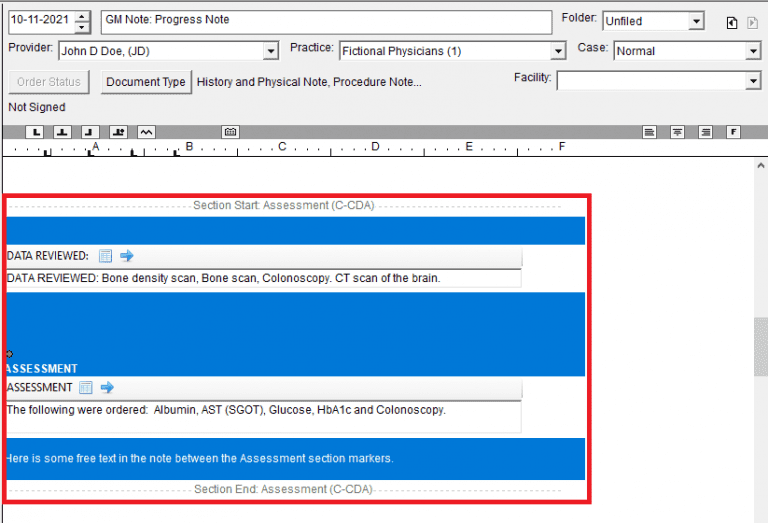Click the Document Type button

pyautogui.click(x=146, y=82)
